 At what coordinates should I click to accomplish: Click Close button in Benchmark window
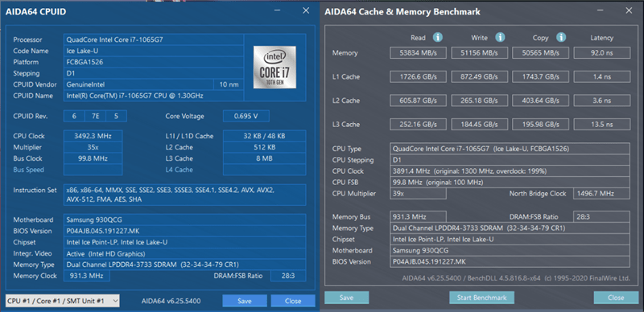616,298
